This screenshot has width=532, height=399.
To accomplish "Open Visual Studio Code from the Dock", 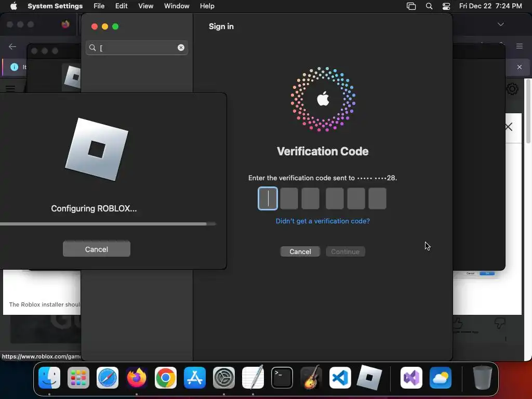I will [x=340, y=378].
